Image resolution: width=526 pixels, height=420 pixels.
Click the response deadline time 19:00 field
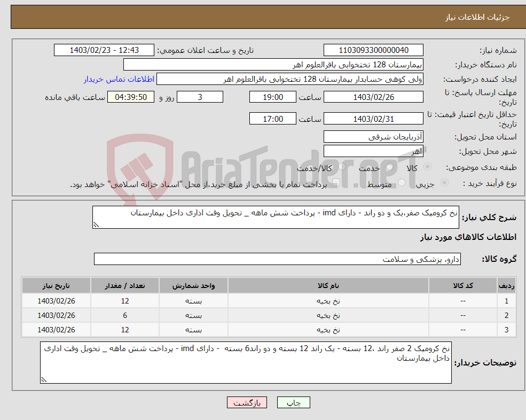pyautogui.click(x=273, y=97)
